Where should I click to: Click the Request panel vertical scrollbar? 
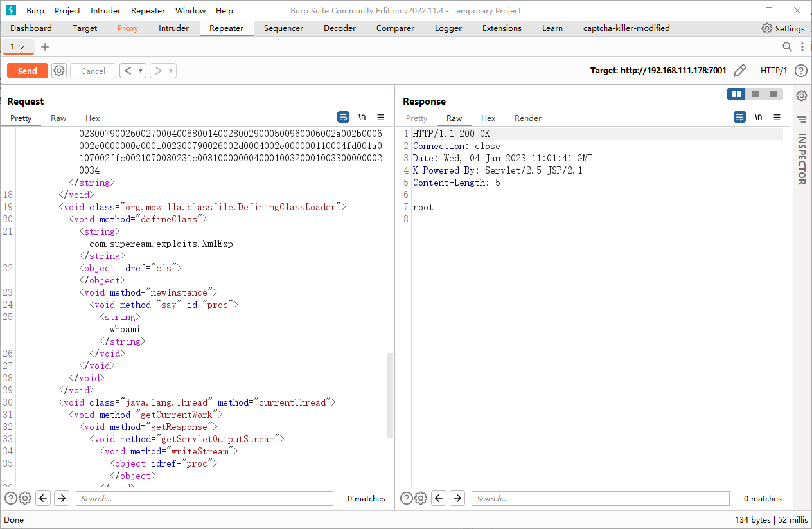pyautogui.click(x=390, y=395)
